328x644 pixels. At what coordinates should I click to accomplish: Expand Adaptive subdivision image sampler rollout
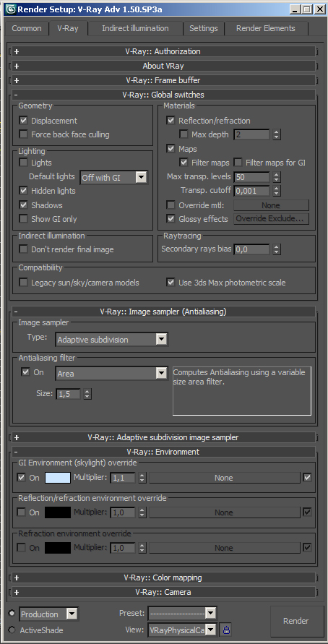click(163, 437)
